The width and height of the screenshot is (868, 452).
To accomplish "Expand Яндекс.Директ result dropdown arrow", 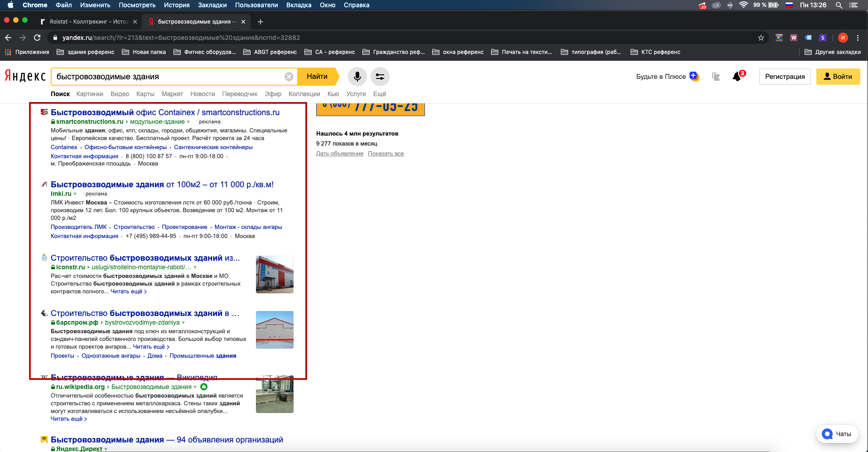I will coord(106,449).
